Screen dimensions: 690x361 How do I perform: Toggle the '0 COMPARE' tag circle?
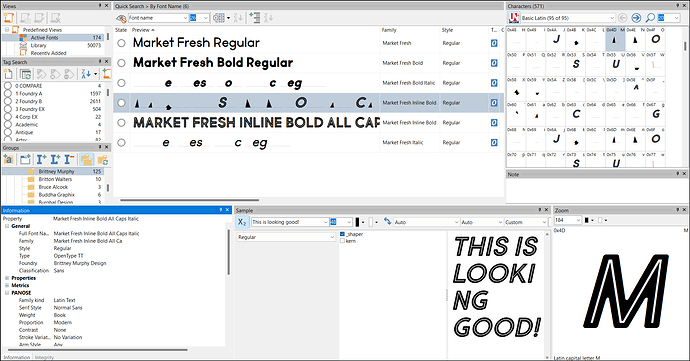(7, 86)
